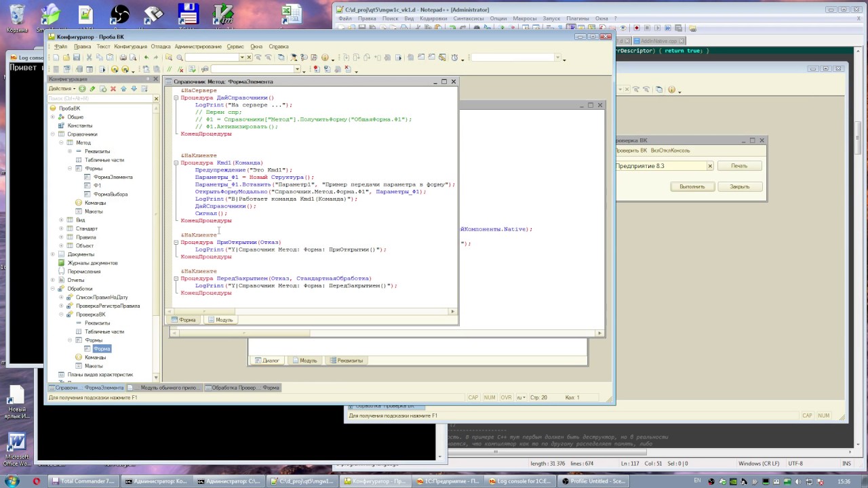Switch to the Модуль tab of the editor
The image size is (868, 488).
click(x=220, y=320)
